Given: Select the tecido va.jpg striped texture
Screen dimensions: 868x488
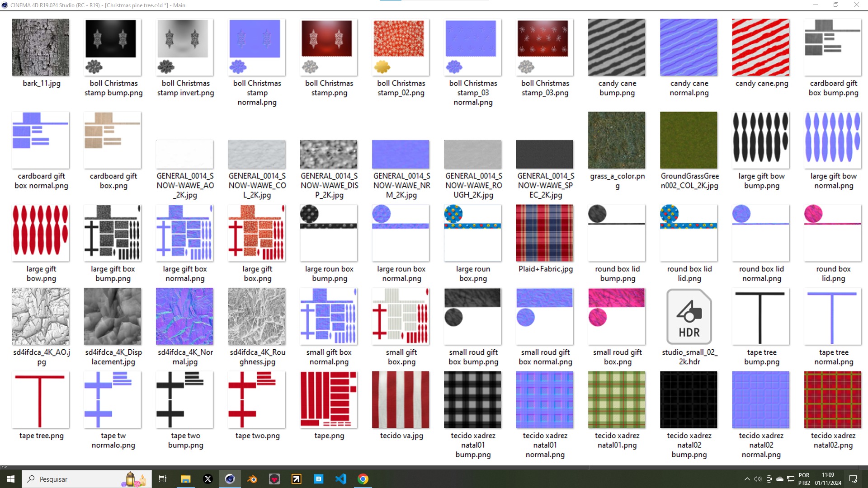Looking at the screenshot, I should click(401, 400).
